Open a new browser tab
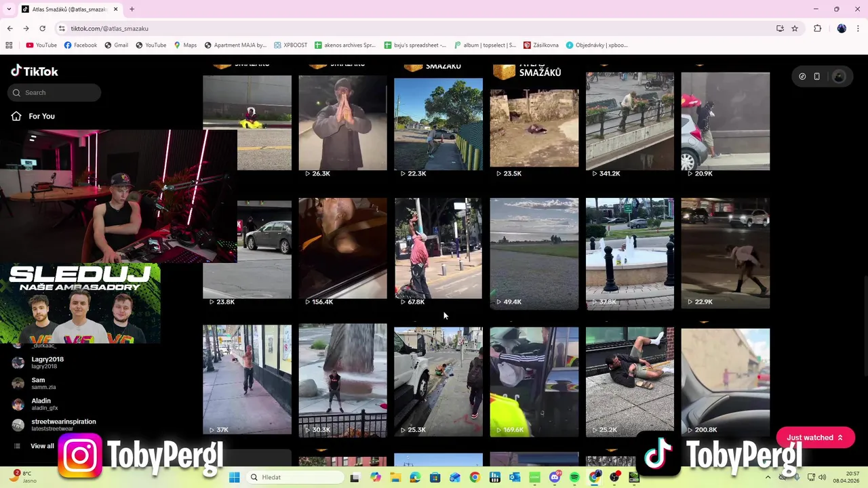Viewport: 868px width, 488px height. click(x=132, y=9)
